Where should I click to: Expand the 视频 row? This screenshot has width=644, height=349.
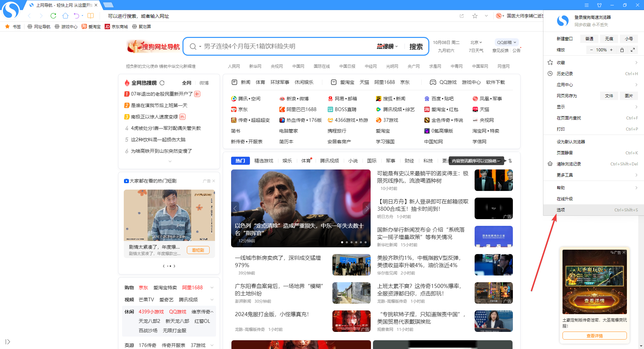click(x=212, y=300)
